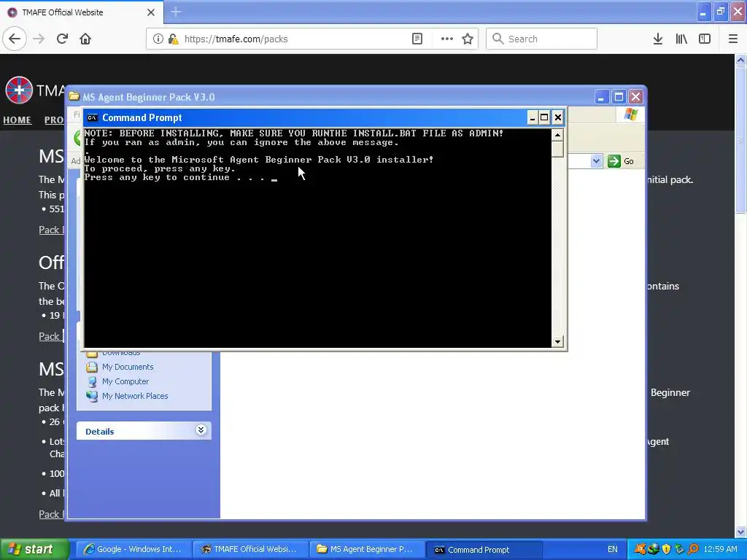The height and width of the screenshot is (560, 747).
Task: Click the magnifier tray icon
Action: point(693,549)
